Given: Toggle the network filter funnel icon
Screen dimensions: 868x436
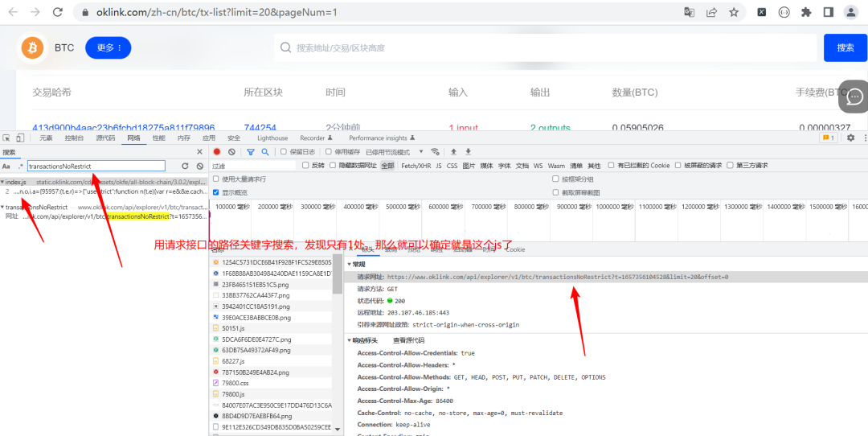Looking at the screenshot, I should [x=250, y=152].
